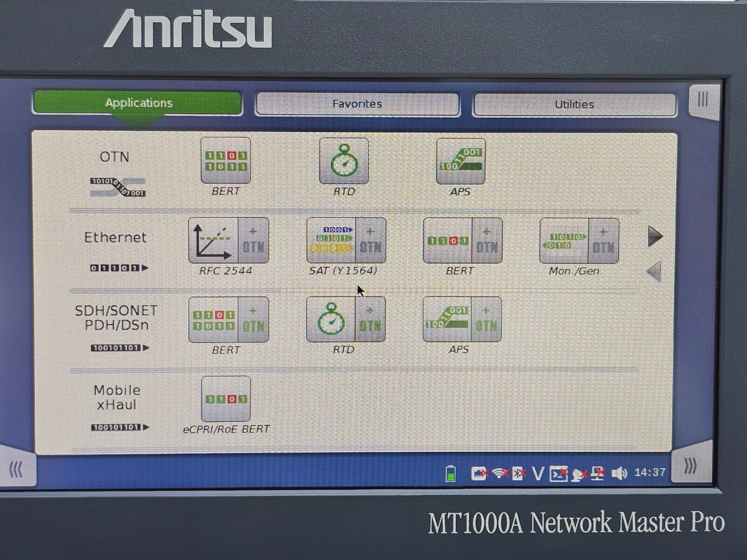Expand the SDH/SONET PDH/DSn category arrow
The width and height of the screenshot is (747, 560).
click(x=147, y=347)
